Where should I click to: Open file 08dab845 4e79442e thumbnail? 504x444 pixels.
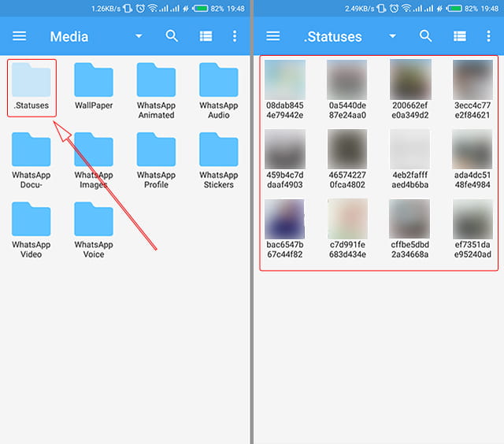coord(285,80)
